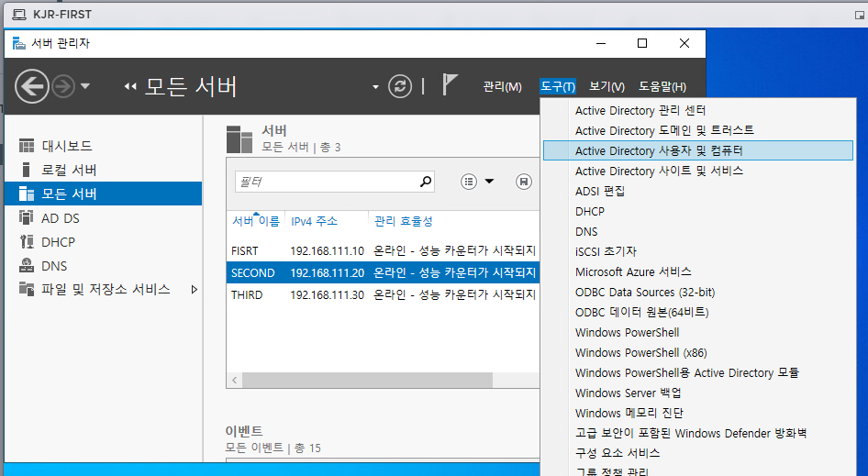Open the notifications flag
Image resolution: width=868 pixels, height=476 pixels.
click(450, 85)
